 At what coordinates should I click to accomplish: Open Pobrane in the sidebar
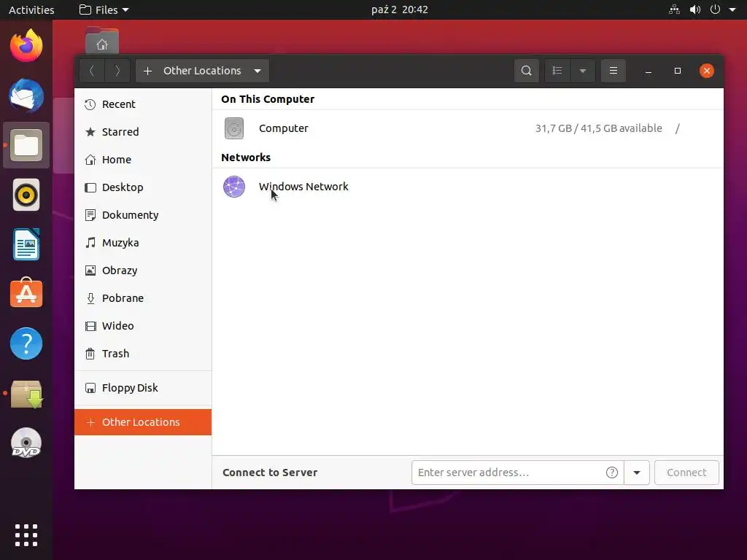click(x=143, y=298)
